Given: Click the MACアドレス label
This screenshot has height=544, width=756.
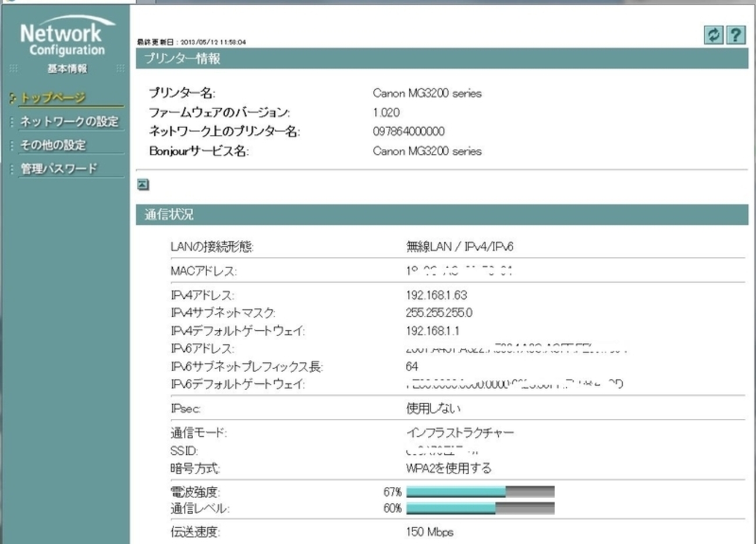Looking at the screenshot, I should point(204,271).
